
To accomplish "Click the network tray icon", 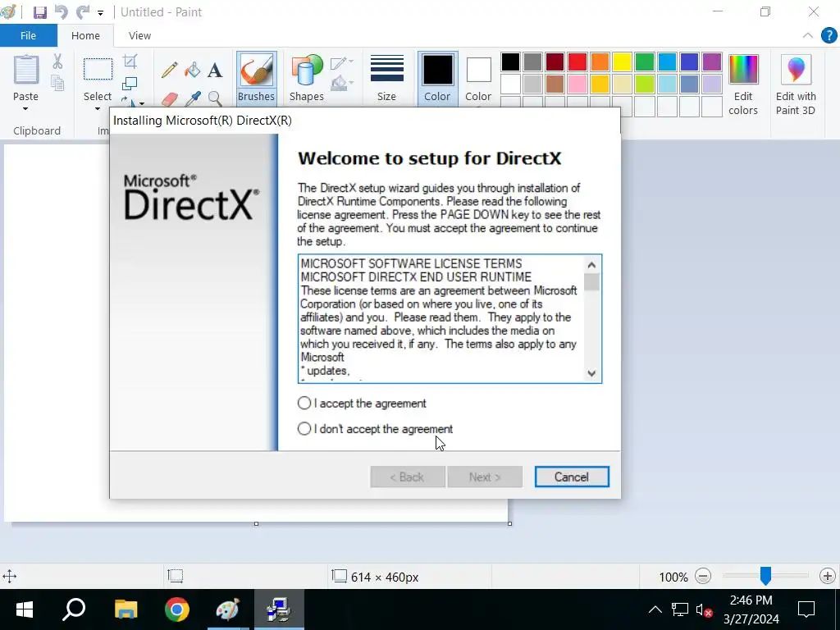I will coord(679,609).
